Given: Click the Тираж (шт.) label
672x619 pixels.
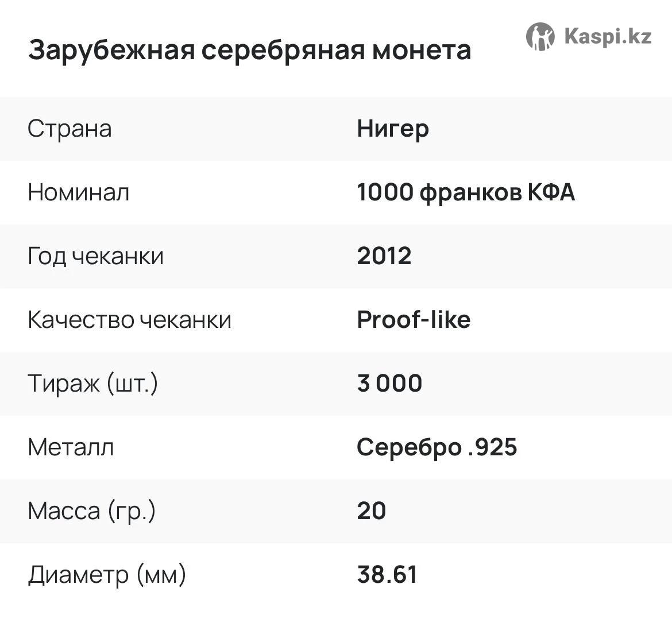Looking at the screenshot, I should pos(93,383).
